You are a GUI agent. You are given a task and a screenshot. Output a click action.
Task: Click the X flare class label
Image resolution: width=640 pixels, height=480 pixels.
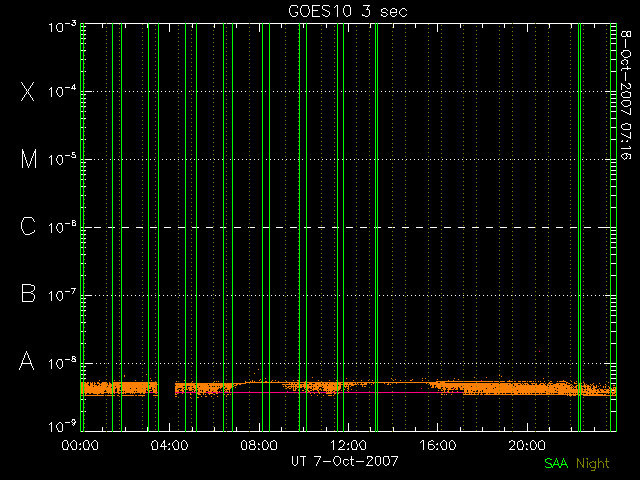[x=27, y=91]
